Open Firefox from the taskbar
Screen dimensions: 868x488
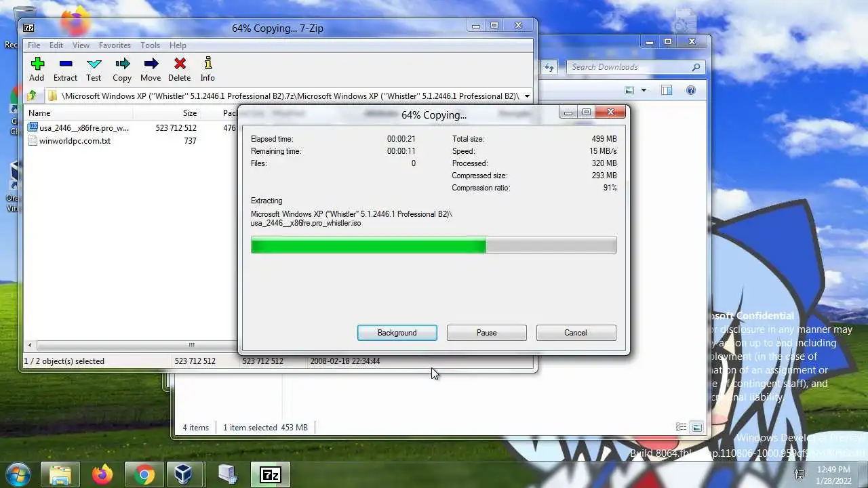(102, 474)
